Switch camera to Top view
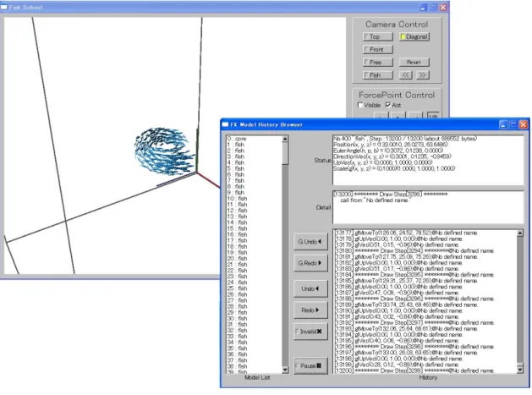 [377, 36]
